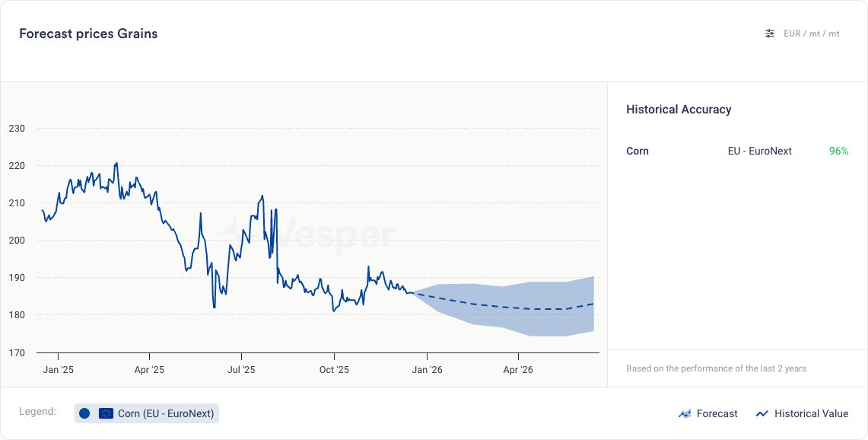The width and height of the screenshot is (868, 440).
Task: Click the blue dot in Corn legend
Action: pyautogui.click(x=84, y=413)
